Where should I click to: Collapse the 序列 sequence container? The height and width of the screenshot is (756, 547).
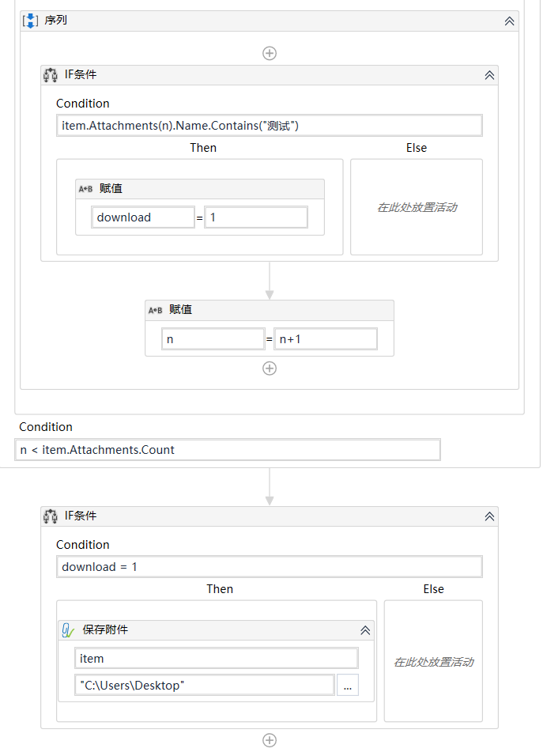click(509, 21)
